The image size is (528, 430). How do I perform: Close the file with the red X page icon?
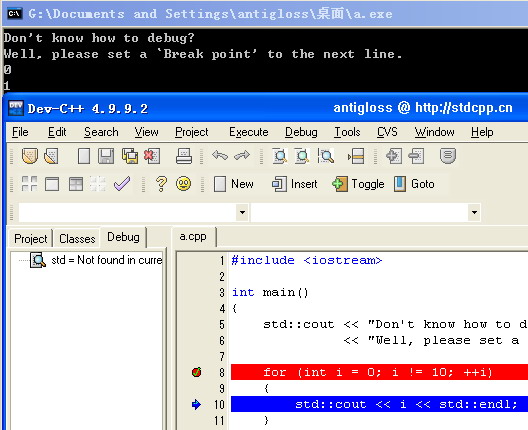[152, 156]
